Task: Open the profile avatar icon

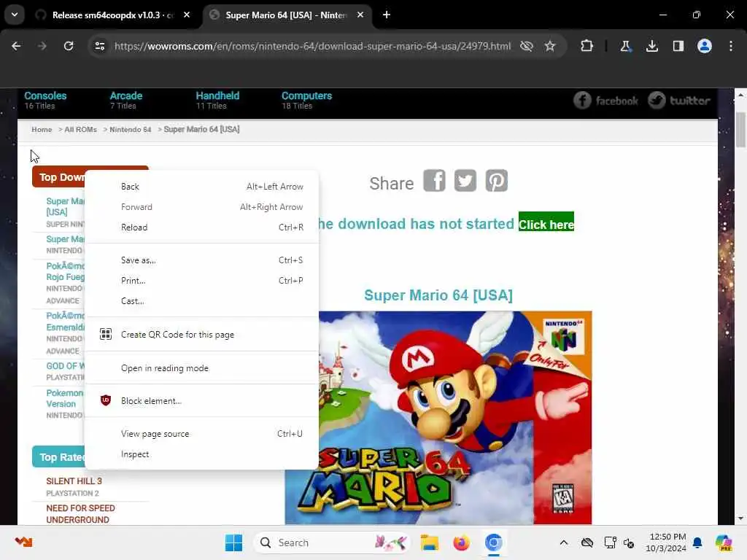Action: 704,46
